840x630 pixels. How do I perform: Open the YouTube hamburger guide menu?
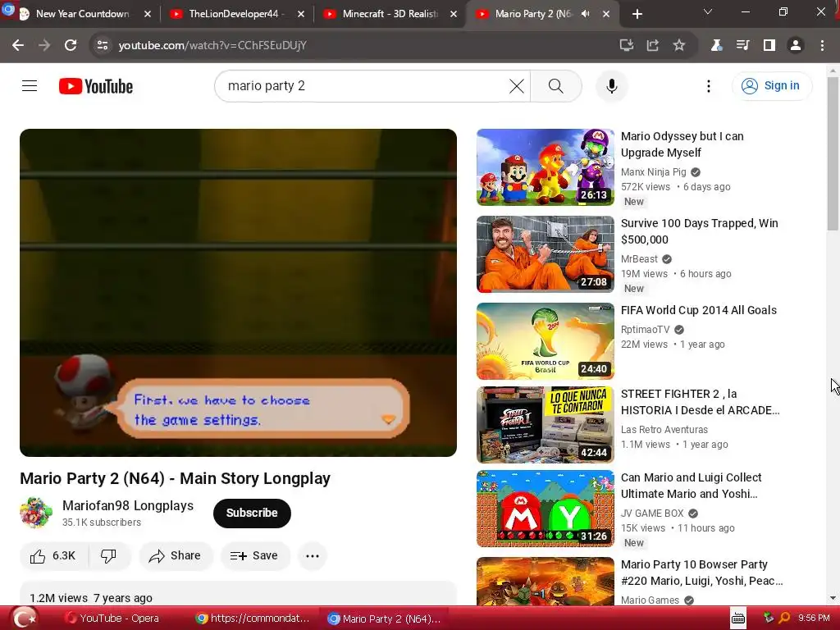tap(30, 85)
